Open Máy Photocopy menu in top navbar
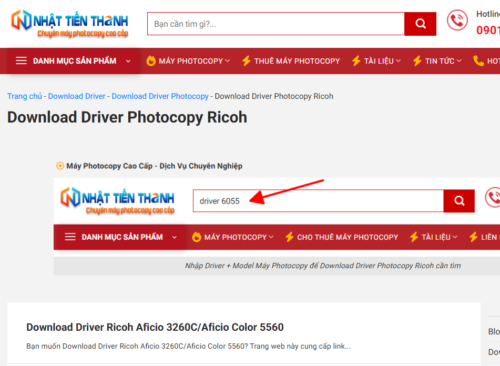 [x=191, y=61]
